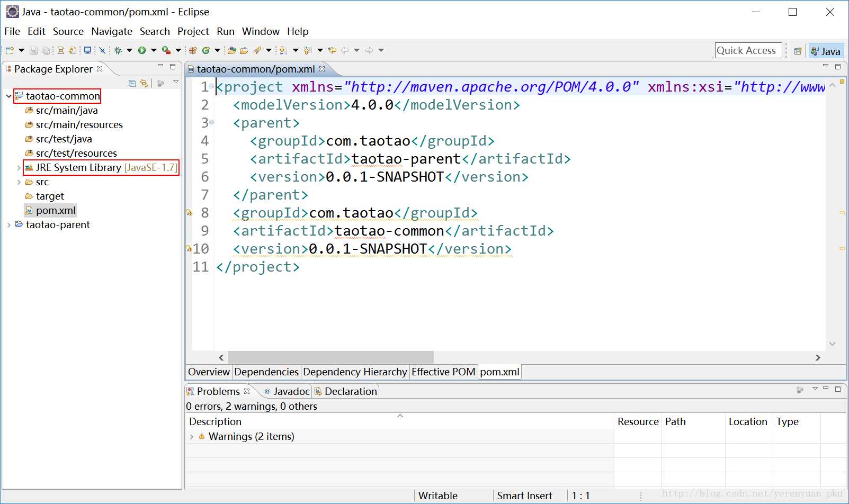Open the New Java Class dropdown arrow
Viewport: 849px width, 504px height.
[x=217, y=50]
